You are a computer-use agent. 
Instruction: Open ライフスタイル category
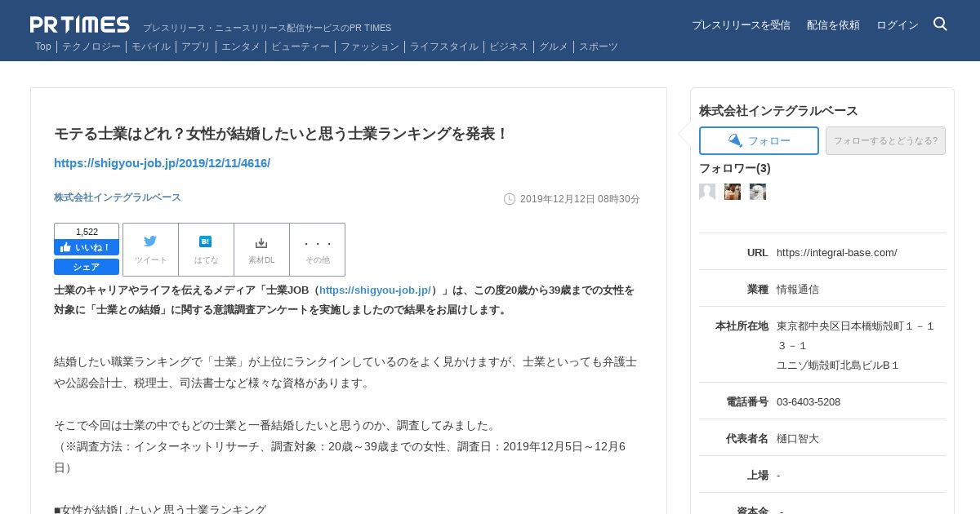(444, 47)
